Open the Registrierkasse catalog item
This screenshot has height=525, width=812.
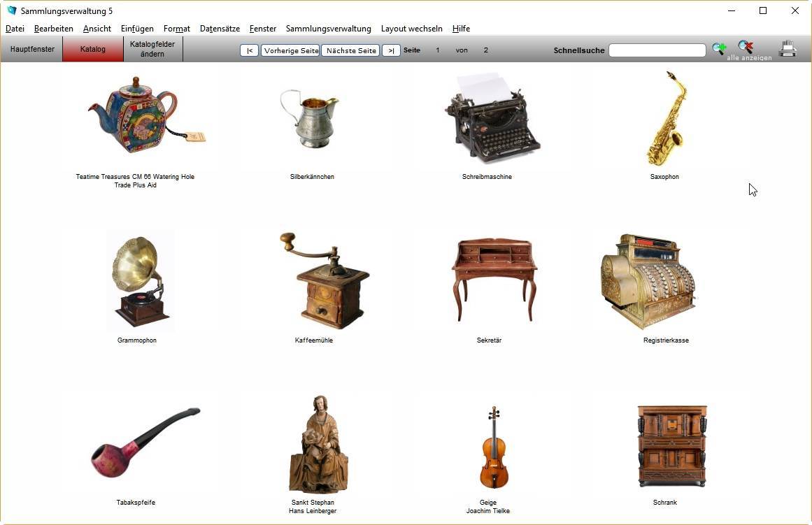click(x=648, y=282)
